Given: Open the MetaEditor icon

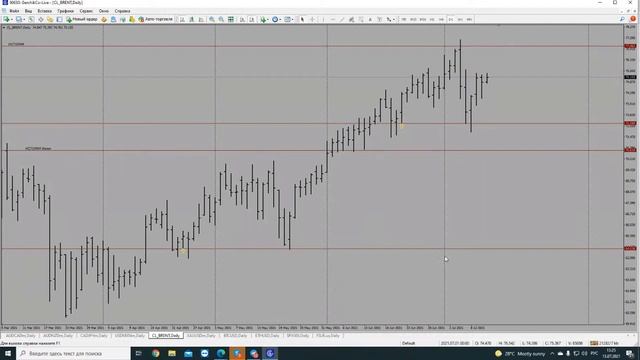Looking at the screenshot, I should tap(104, 19).
